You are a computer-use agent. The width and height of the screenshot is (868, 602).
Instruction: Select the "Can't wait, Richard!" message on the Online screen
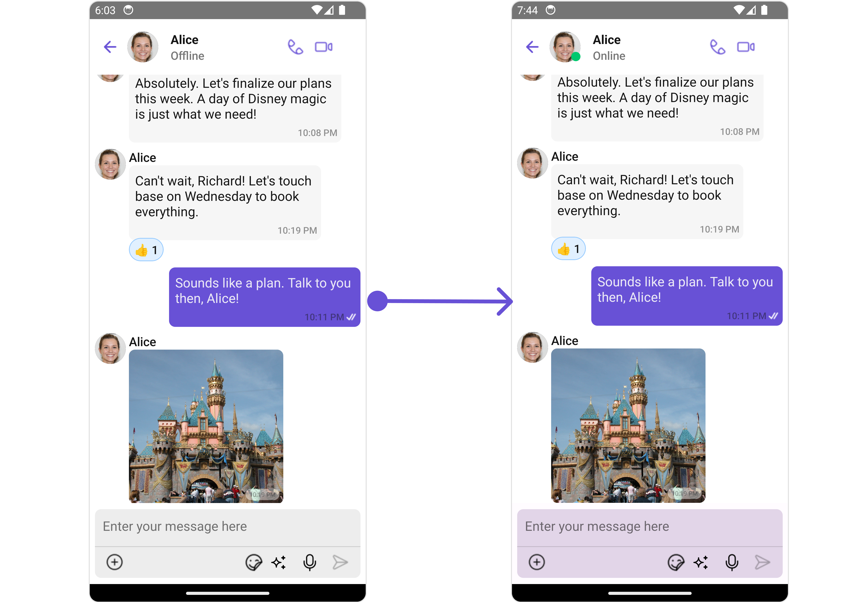pyautogui.click(x=647, y=201)
